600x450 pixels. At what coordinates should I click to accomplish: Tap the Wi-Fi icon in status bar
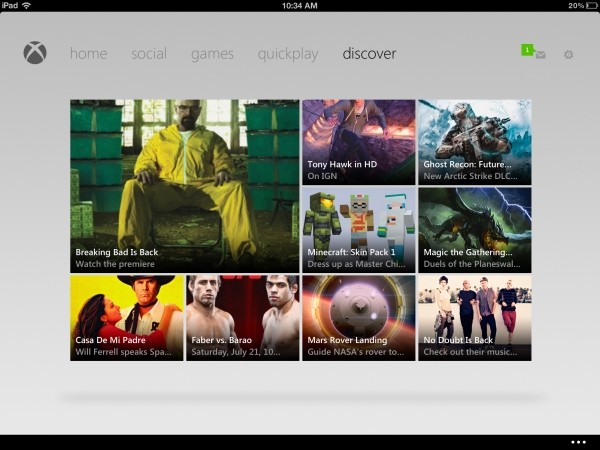pos(26,5)
